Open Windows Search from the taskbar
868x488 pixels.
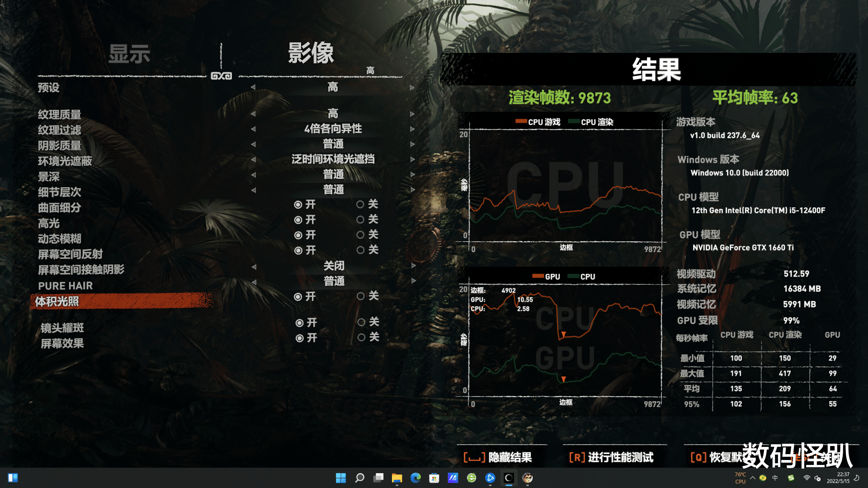(359, 478)
